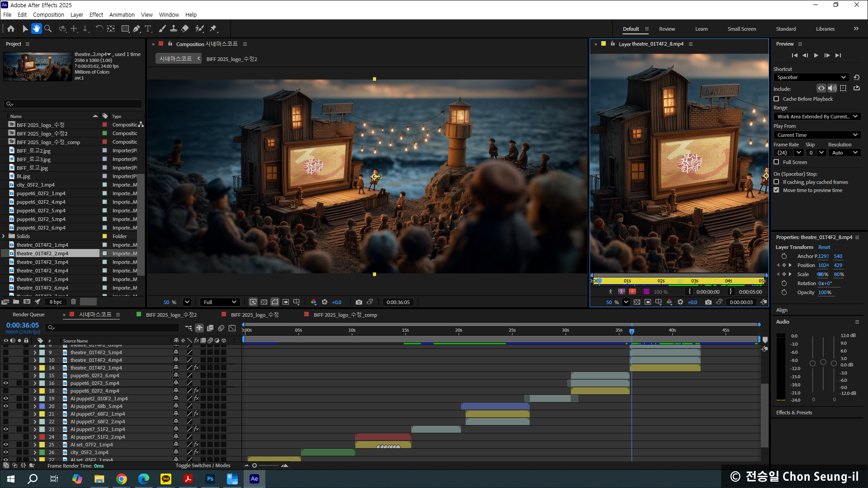
Task: Select the Zoom tool in toolbar
Action: click(48, 28)
